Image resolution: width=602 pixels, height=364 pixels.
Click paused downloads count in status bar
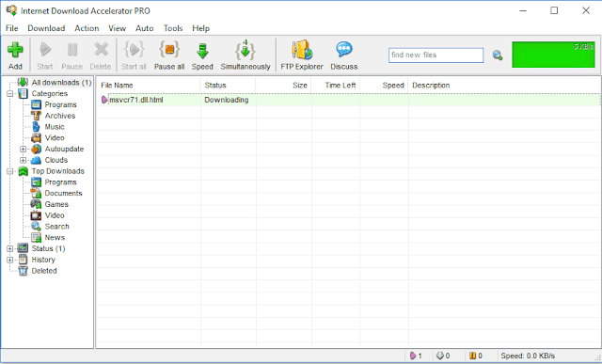point(477,356)
